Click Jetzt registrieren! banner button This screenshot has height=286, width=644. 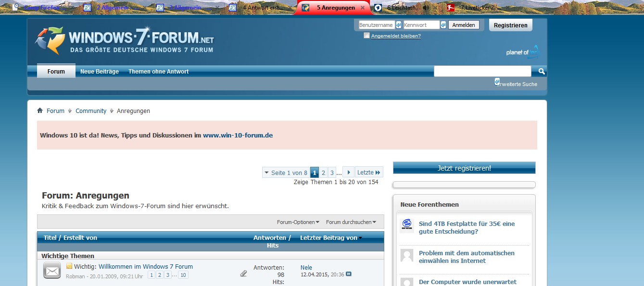click(464, 168)
